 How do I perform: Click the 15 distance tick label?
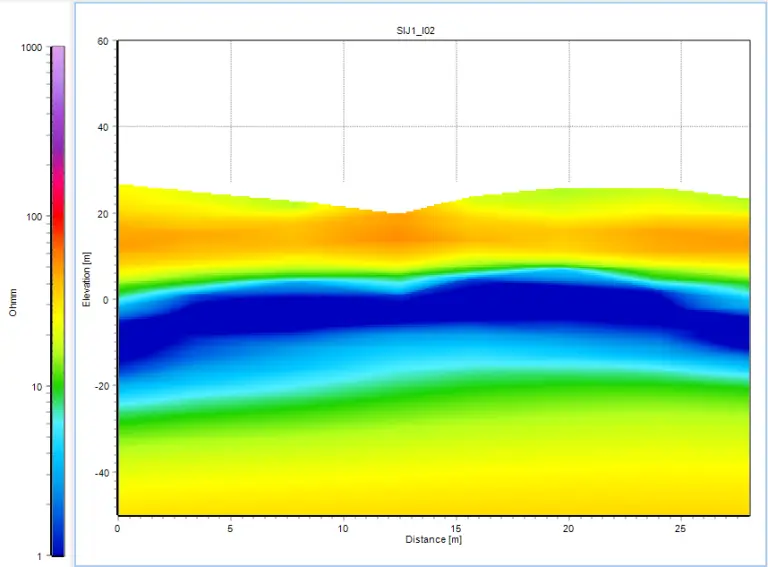(456, 529)
